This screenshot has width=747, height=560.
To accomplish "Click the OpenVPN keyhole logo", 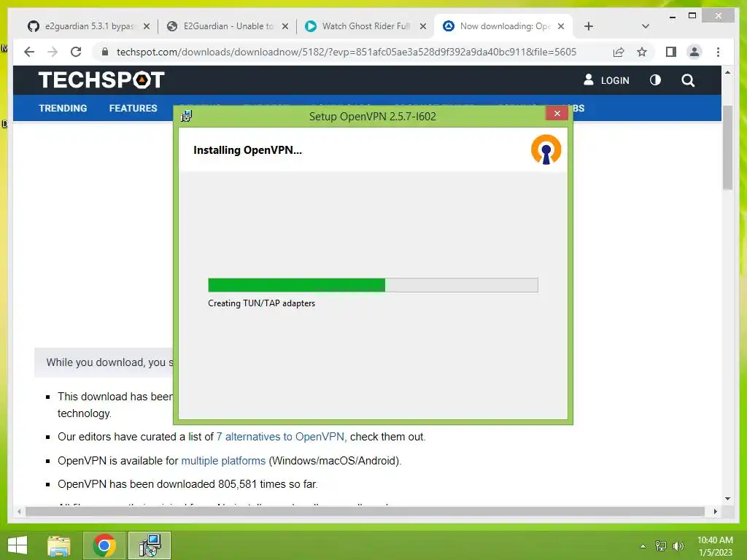I will tap(546, 149).
